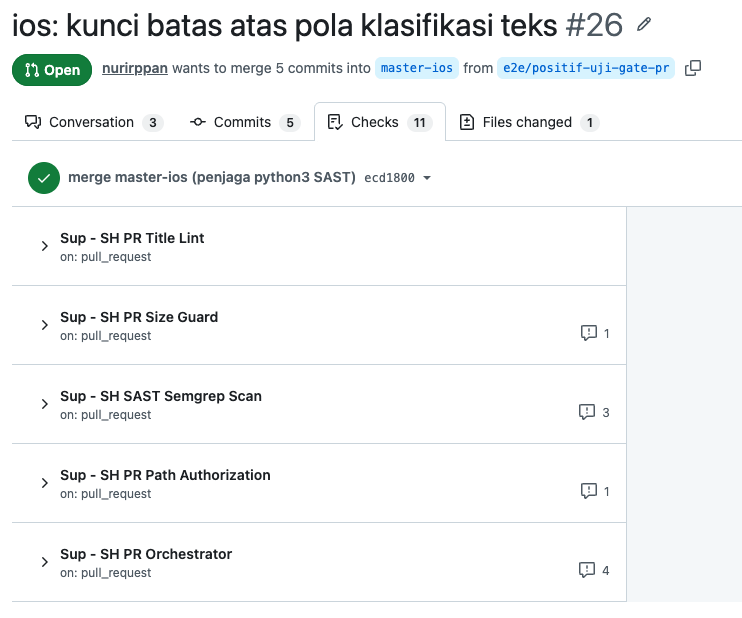
Task: Edit the pull request title with the pencil icon
Action: pyautogui.click(x=644, y=24)
